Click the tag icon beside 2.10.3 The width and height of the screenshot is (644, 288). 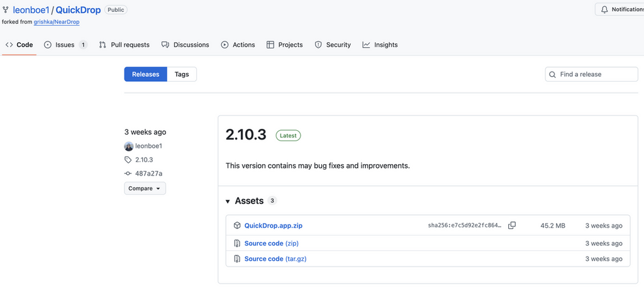coord(128,160)
